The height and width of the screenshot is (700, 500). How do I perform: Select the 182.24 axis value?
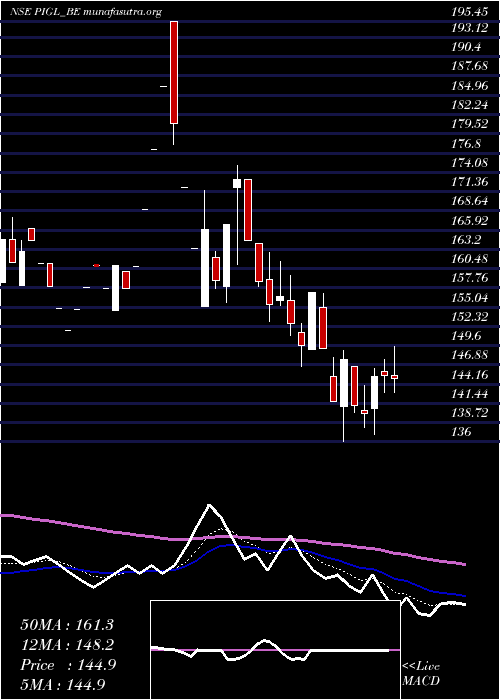coord(471,105)
